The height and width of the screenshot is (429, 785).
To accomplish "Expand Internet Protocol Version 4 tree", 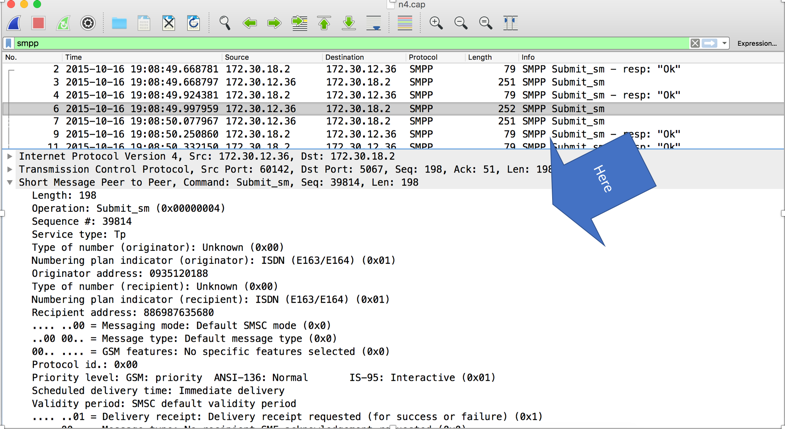I will (10, 156).
